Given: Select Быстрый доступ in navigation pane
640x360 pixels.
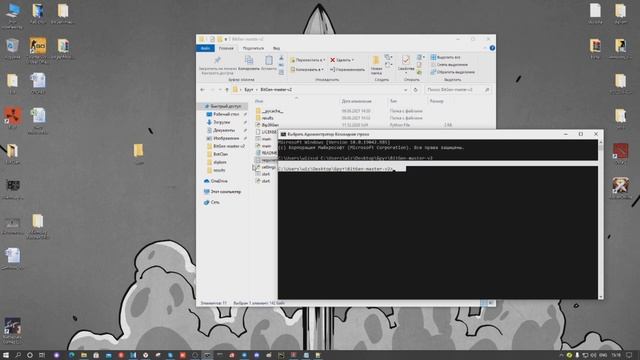Looking at the screenshot, I should point(223,106).
